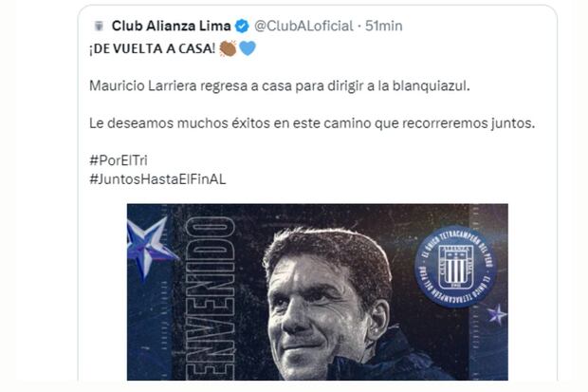
Task: Open the Club Alianza Lima profile avatar
Action: (99, 26)
